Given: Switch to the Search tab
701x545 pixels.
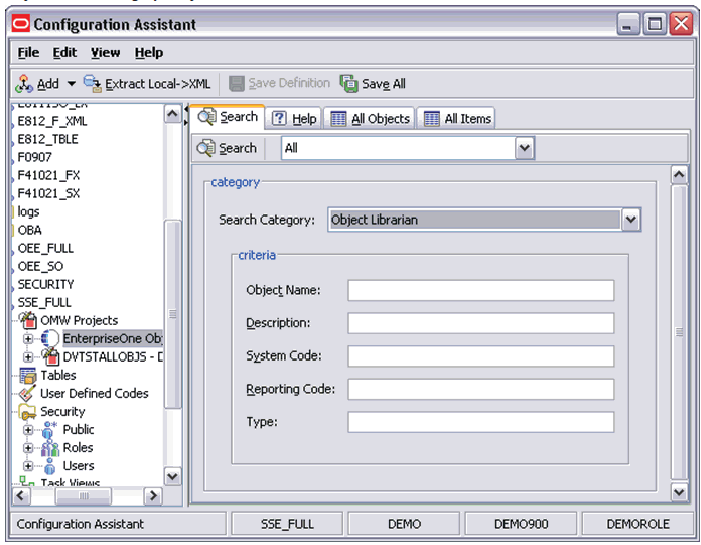Looking at the screenshot, I should coord(228,117).
